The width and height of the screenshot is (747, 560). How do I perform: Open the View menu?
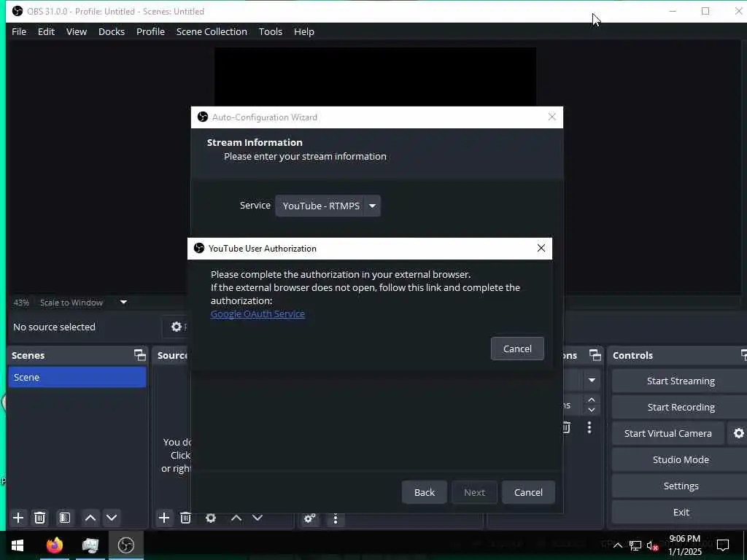(x=76, y=31)
